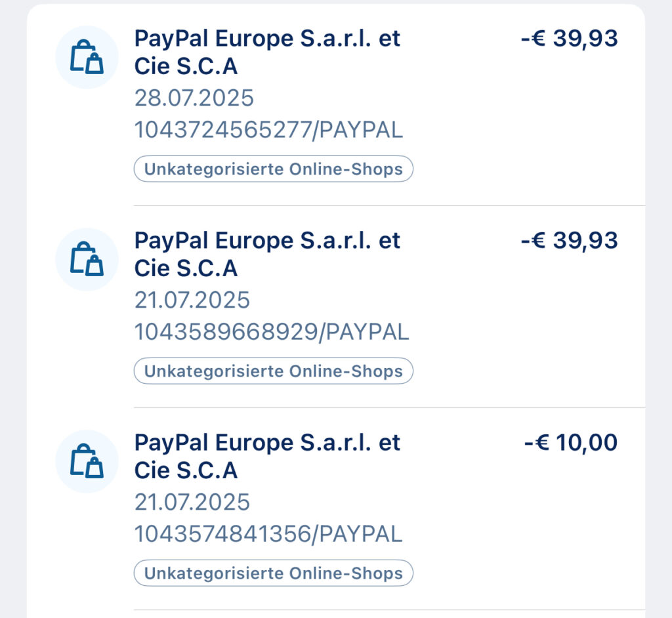Viewport: 672px width, 618px height.
Task: Select the Unkategorisierte Online-Shops tag under 1043589668929/PAYPAL
Action: (x=273, y=371)
